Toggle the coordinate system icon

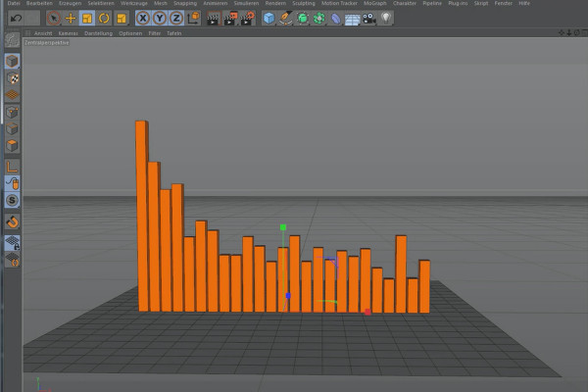click(x=193, y=18)
